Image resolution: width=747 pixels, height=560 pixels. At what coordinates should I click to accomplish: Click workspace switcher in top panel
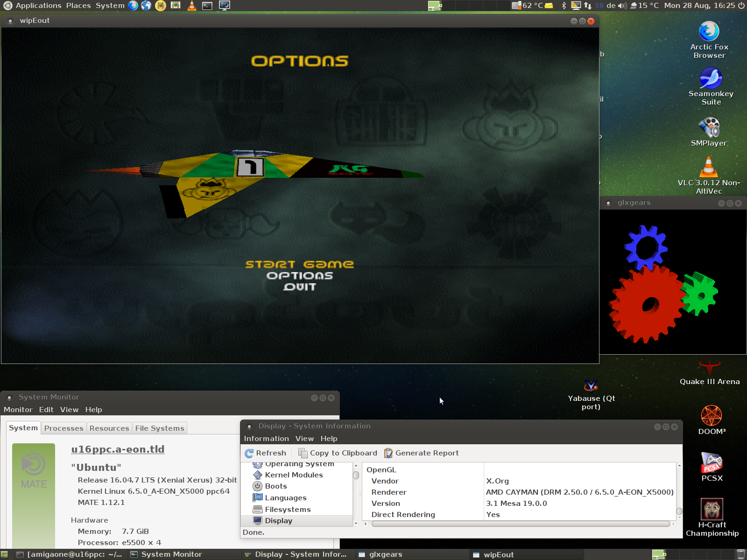click(x=469, y=6)
